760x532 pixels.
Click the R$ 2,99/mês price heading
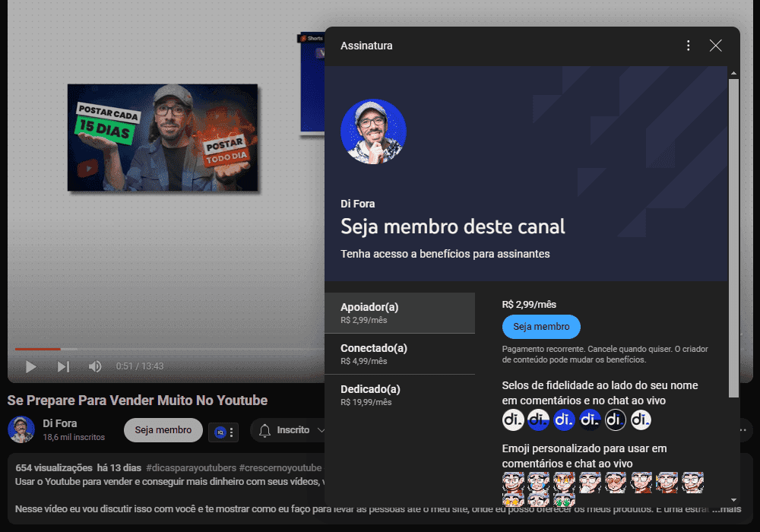click(529, 305)
